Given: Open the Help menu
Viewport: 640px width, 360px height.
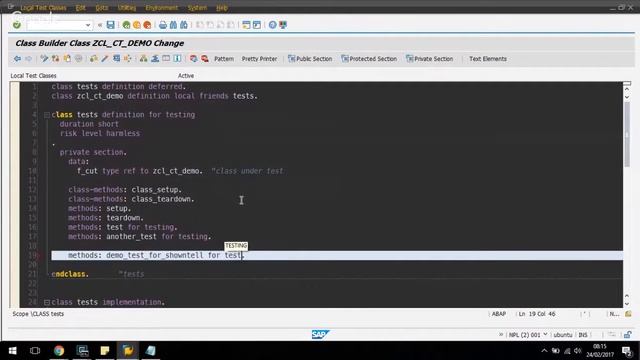Looking at the screenshot, I should pyautogui.click(x=222, y=8).
